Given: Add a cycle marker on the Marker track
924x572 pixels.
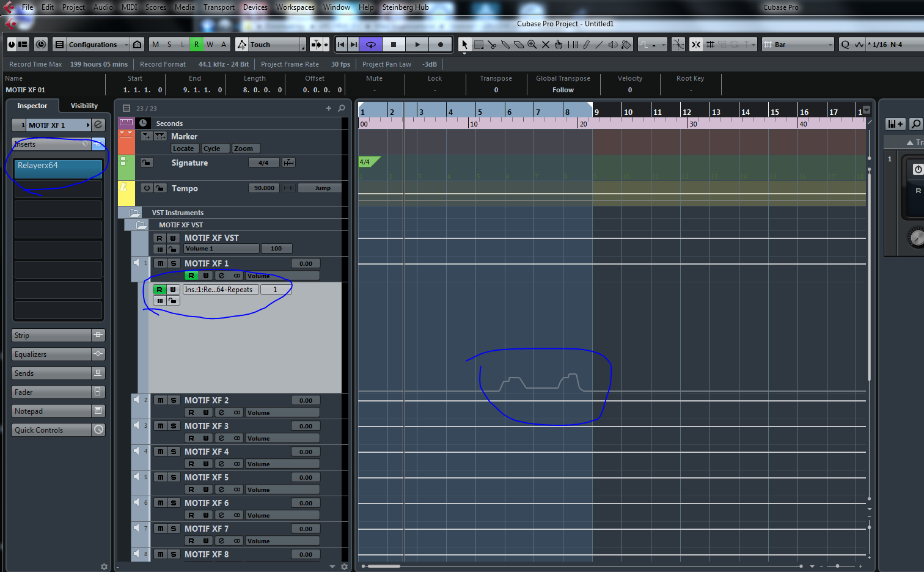Looking at the screenshot, I should tap(160, 136).
